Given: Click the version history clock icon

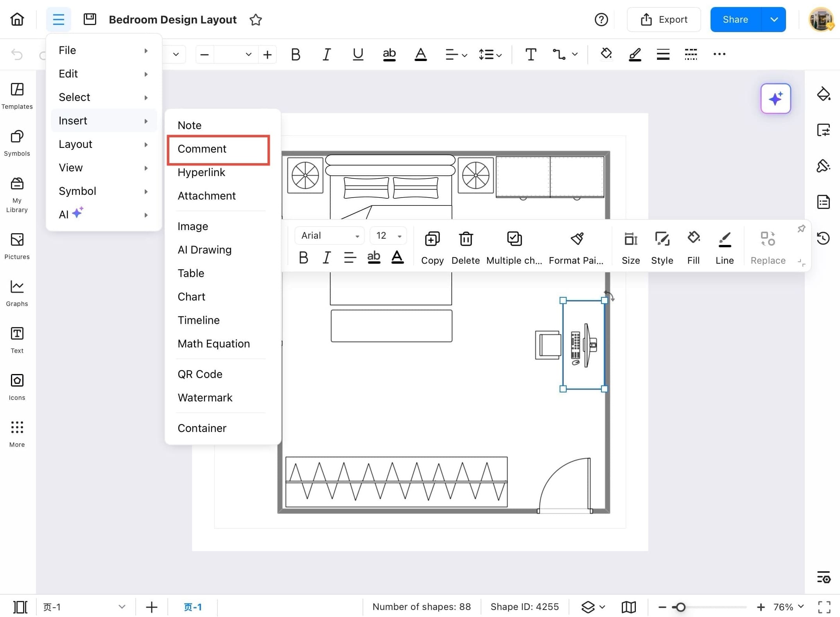Looking at the screenshot, I should 823,238.
